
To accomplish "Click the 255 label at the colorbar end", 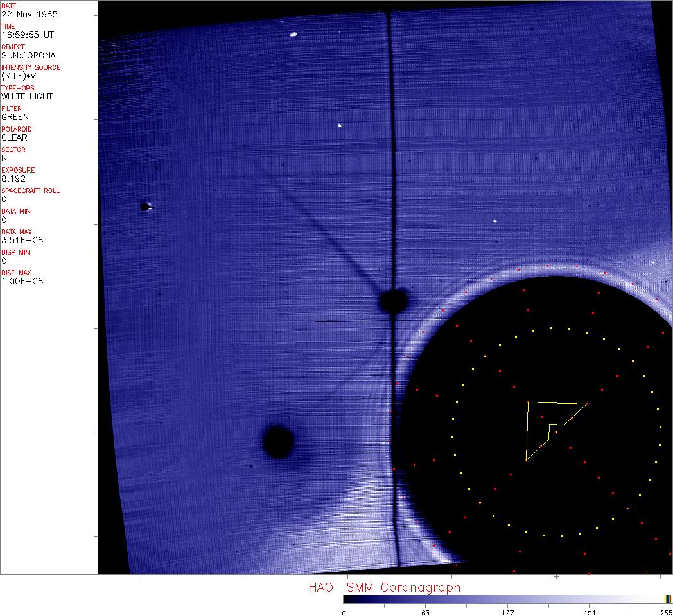I will pyautogui.click(x=667, y=612).
